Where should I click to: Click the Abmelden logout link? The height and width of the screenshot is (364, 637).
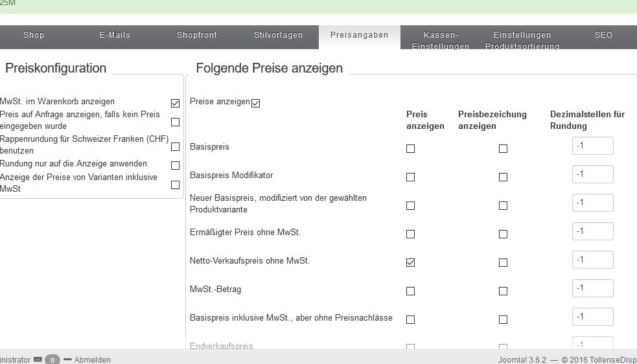[92, 359]
